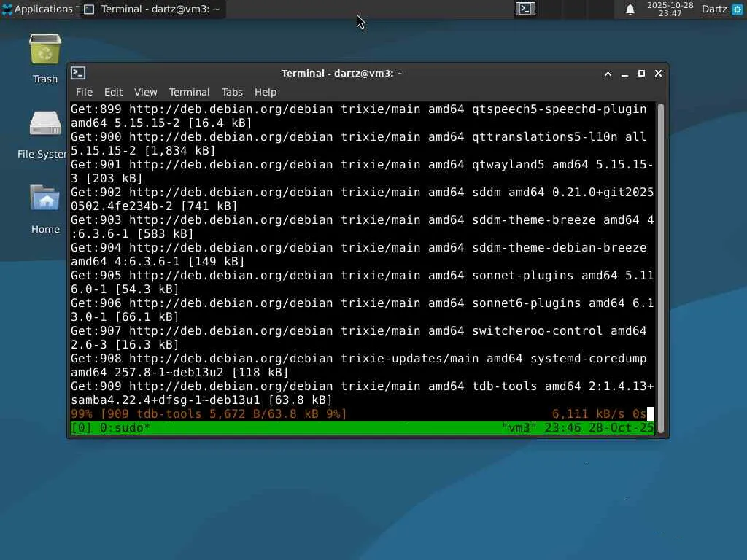Click the Get:904 sddm-theme-debian-breeze line
This screenshot has width=747, height=560.
tap(359, 254)
